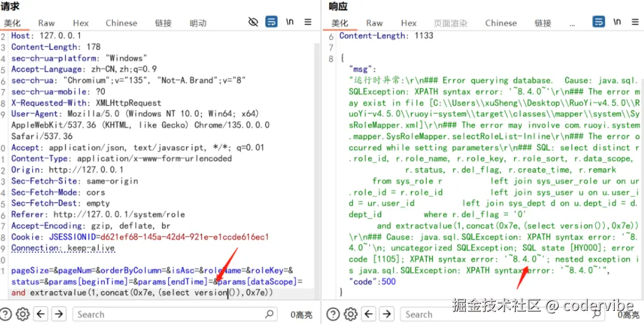Go to previous match in response search
The width and height of the screenshot is (644, 324).
tap(369, 314)
